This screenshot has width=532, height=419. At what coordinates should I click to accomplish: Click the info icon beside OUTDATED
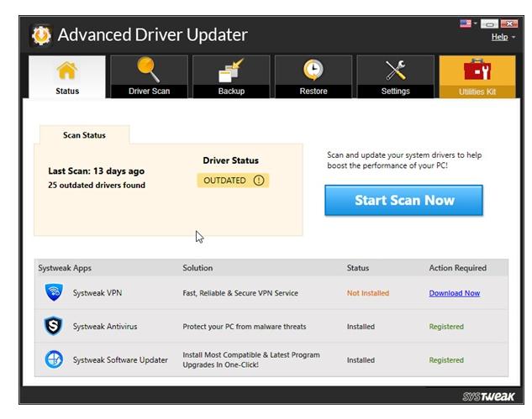[x=258, y=181]
